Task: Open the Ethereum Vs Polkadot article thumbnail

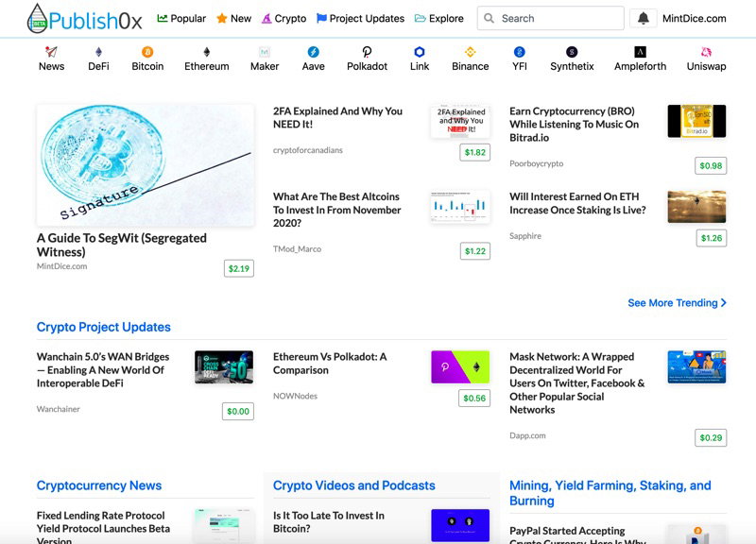Action: 460,367
